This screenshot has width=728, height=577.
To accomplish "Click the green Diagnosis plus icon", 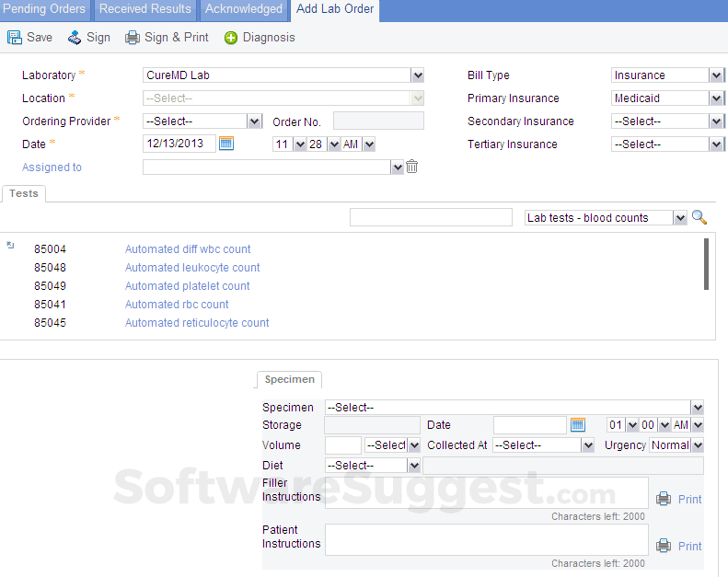I will 231,38.
